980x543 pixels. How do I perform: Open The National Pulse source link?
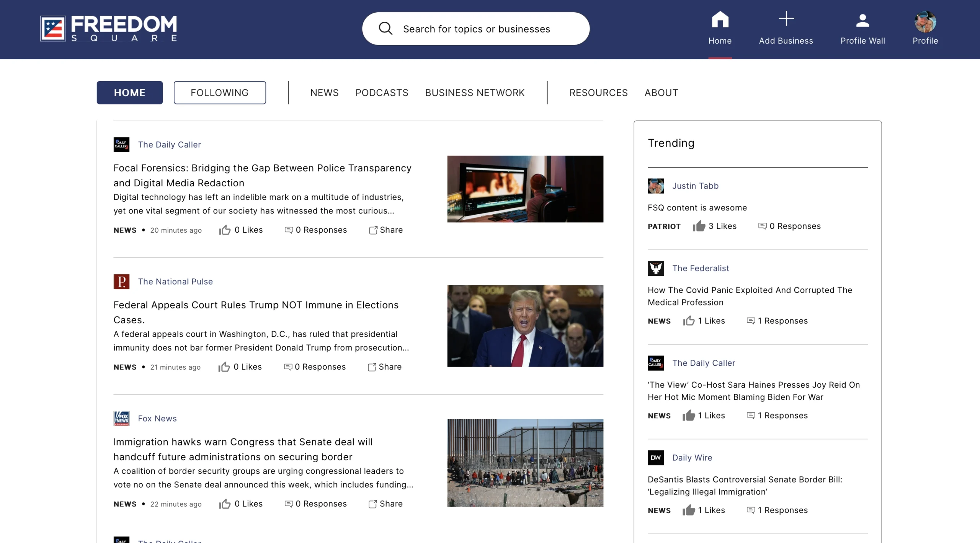pyautogui.click(x=175, y=282)
